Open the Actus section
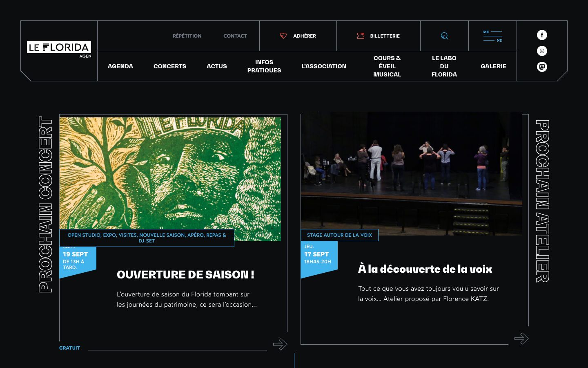 217,66
